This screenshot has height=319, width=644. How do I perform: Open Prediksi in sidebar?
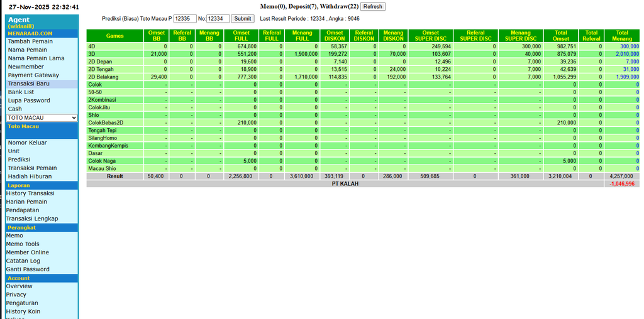(19, 159)
